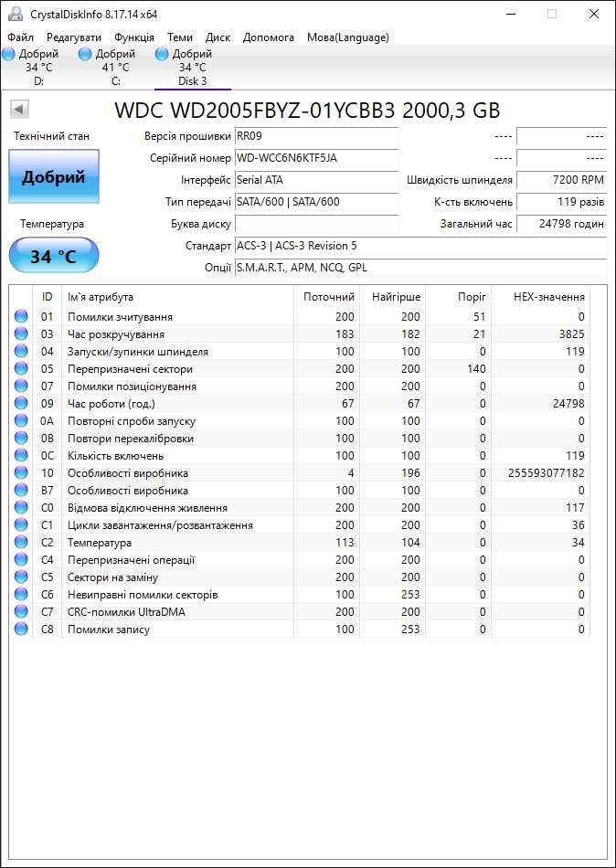Image resolution: width=616 pixels, height=868 pixels.
Task: Click the 119 разів power on count field
Action: point(562,202)
